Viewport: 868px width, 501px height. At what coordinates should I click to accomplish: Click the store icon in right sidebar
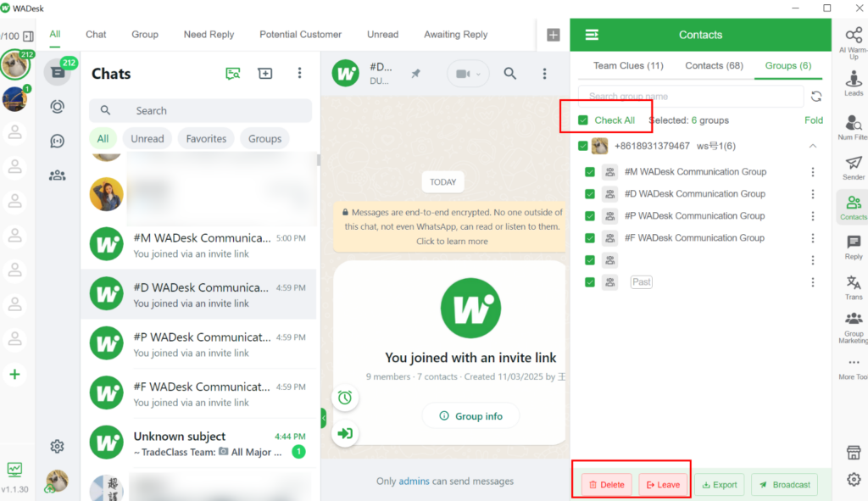click(854, 453)
